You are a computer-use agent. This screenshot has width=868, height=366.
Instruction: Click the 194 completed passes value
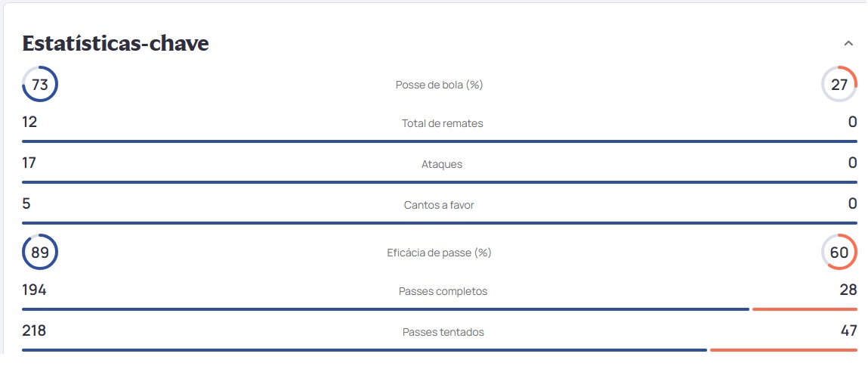[x=34, y=290]
